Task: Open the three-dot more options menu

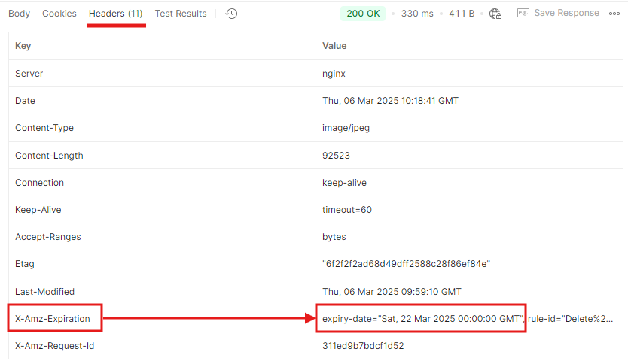Action: coord(614,14)
